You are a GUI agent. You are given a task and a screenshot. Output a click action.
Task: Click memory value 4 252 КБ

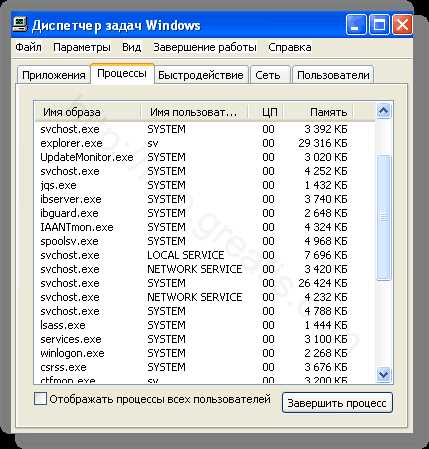tap(326, 171)
